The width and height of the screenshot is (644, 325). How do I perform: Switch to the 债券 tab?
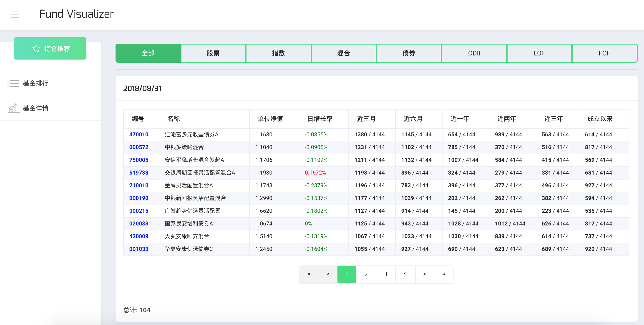click(408, 53)
